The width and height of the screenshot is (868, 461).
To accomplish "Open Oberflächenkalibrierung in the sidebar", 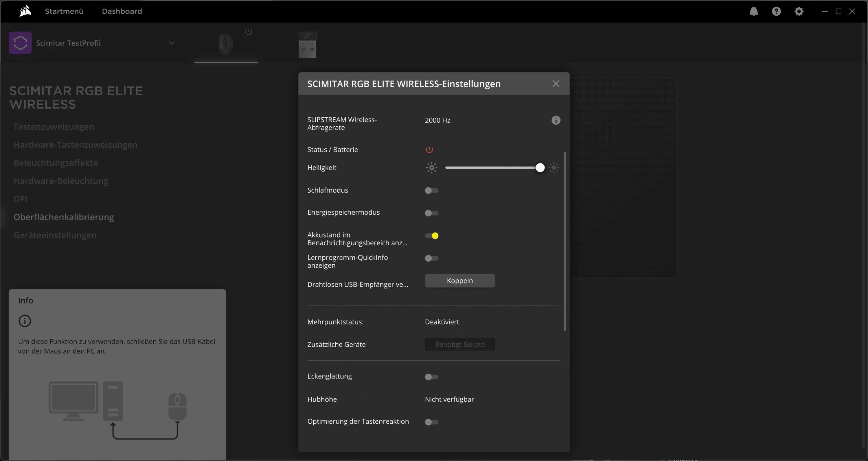I will 64,217.
